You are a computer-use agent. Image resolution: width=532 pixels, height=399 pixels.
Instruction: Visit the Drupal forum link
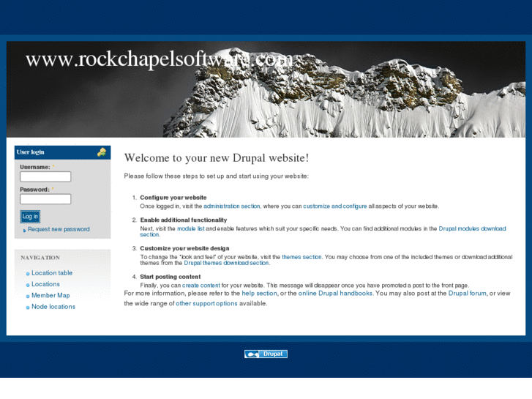point(467,293)
